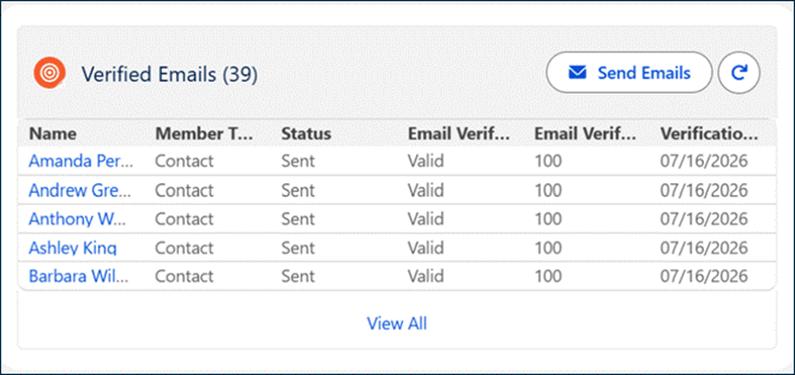Open Amanda Per... contact record
Image resolution: width=795 pixels, height=375 pixels.
pos(81,161)
